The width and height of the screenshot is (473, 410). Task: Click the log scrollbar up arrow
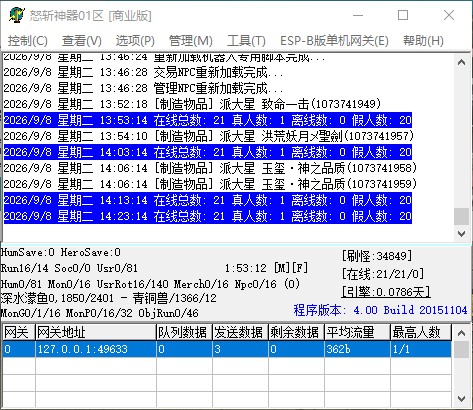(x=461, y=62)
